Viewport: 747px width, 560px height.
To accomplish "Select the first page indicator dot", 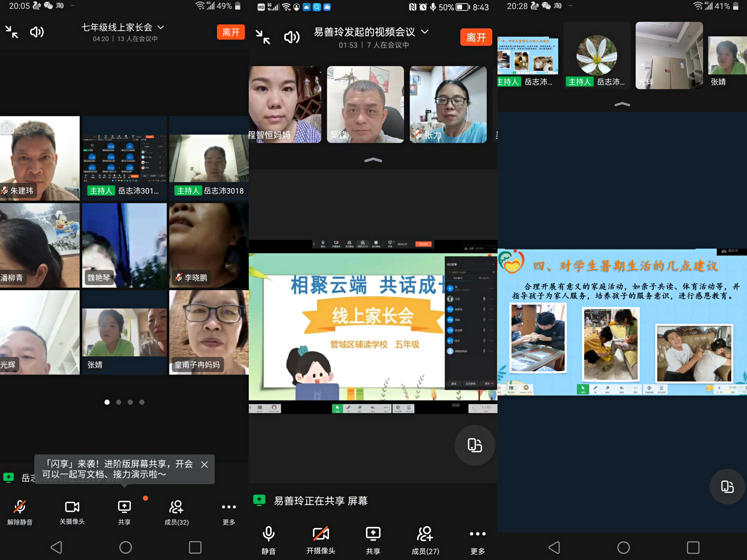I will pos(107,402).
